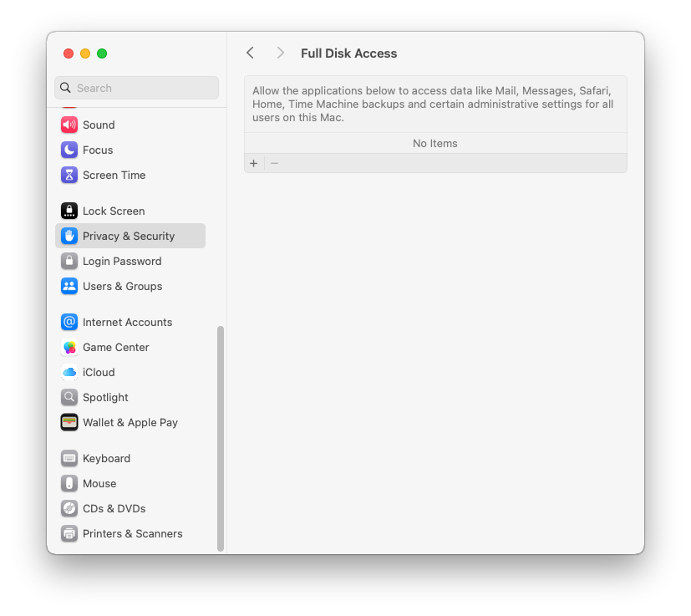Click the Full Disk Access title
This screenshot has height=616, width=691.
pos(349,53)
